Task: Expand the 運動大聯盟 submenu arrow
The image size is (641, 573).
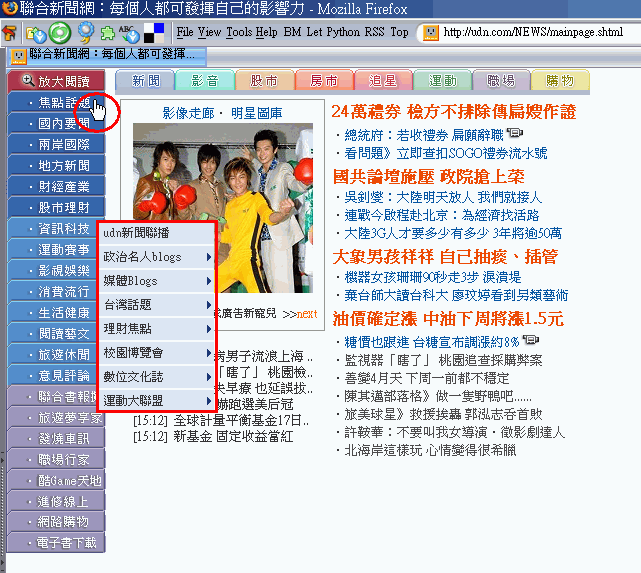Action: coord(209,401)
